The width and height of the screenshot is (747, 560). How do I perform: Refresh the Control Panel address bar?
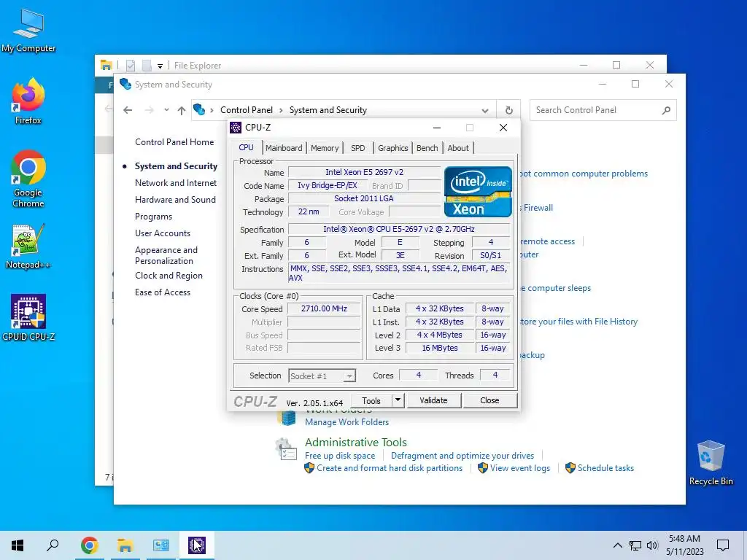coord(508,110)
